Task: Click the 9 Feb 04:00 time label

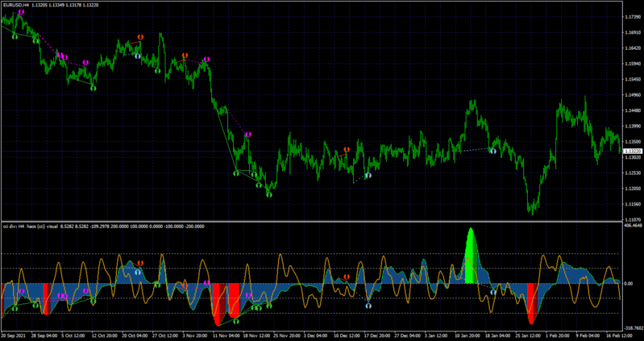Action: pos(588,335)
